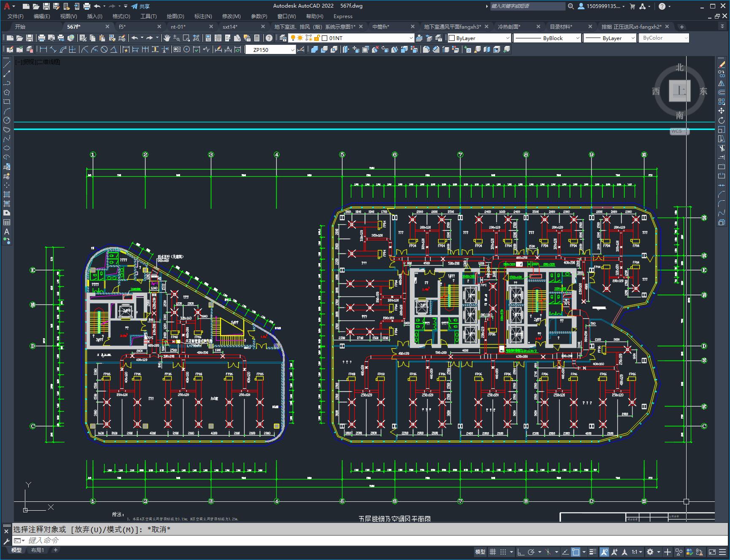Image resolution: width=730 pixels, height=560 pixels.
Task: Click the search magnifier icon in title bar
Action: [x=571, y=6]
